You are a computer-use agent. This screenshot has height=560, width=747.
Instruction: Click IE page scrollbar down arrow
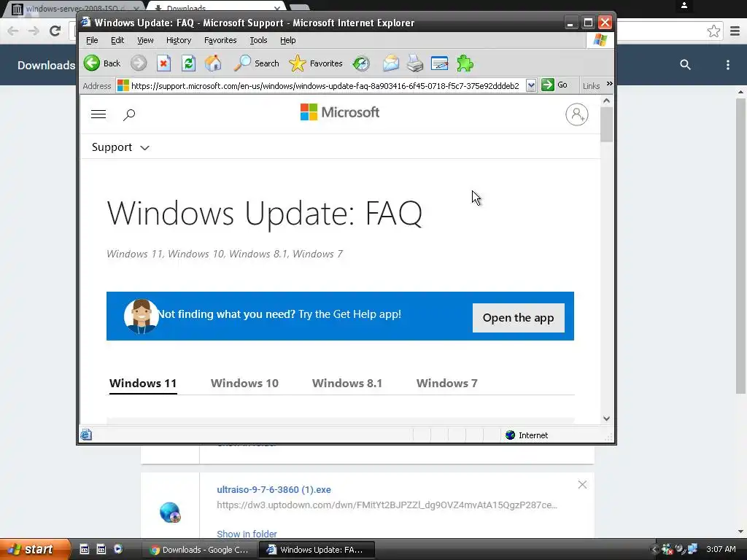pos(606,419)
